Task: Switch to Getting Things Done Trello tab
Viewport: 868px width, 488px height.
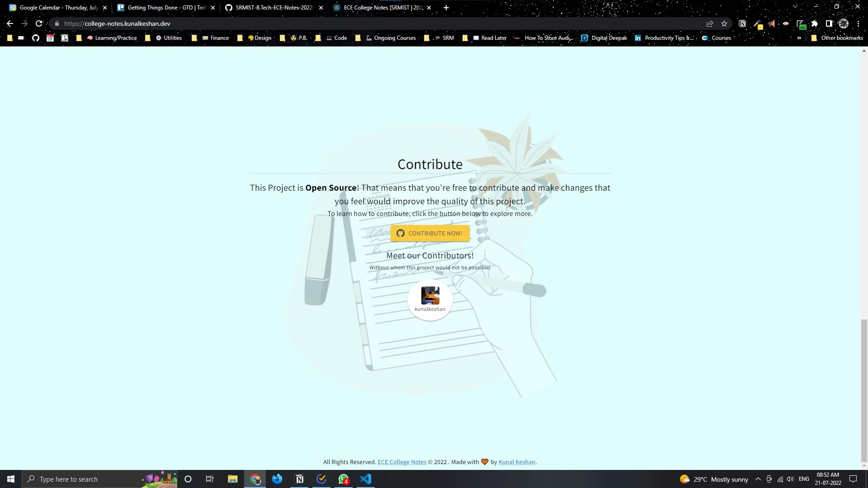Action: pyautogui.click(x=166, y=8)
